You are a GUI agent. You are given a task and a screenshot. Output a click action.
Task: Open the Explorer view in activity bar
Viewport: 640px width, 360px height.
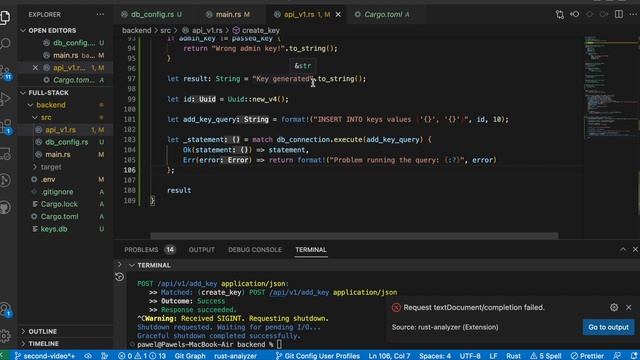[x=5, y=17]
